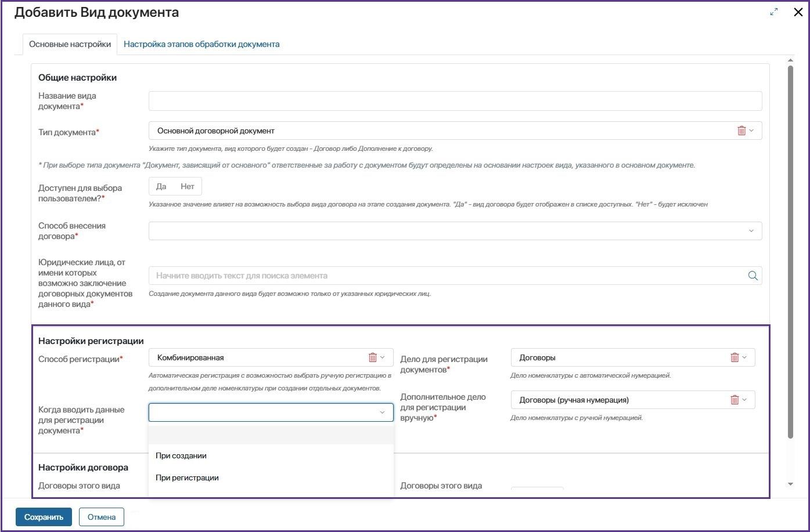Clear Способ регистрации value using trash icon
Viewport: 810px width, 532px height.
click(373, 357)
